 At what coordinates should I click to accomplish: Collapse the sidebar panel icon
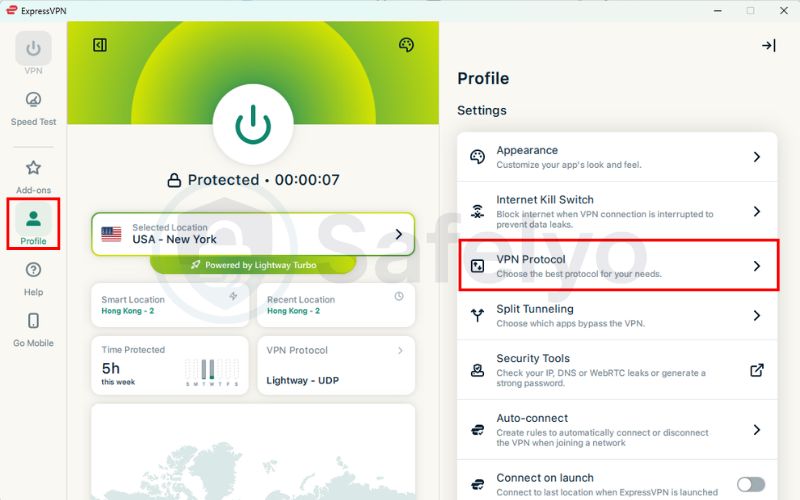click(100, 45)
